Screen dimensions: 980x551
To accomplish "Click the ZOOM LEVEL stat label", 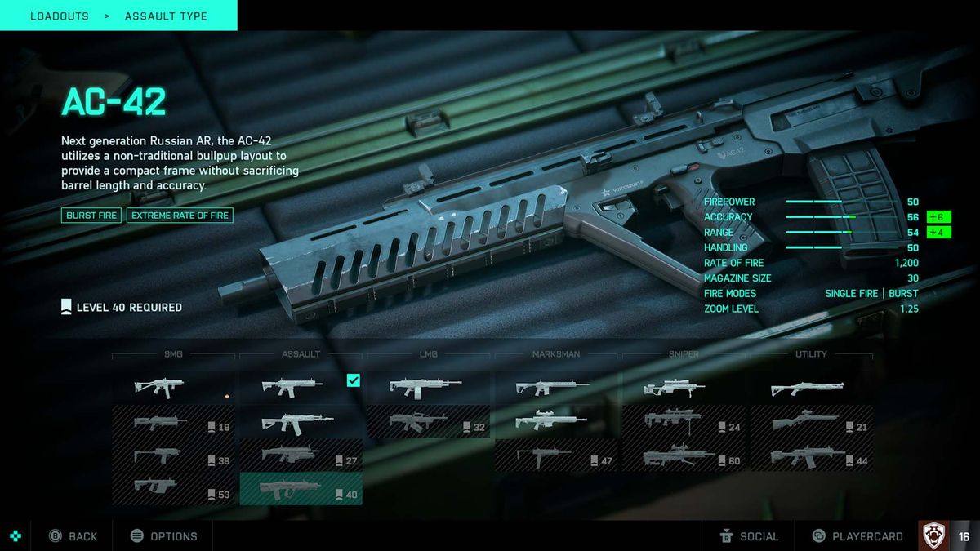I will (731, 309).
